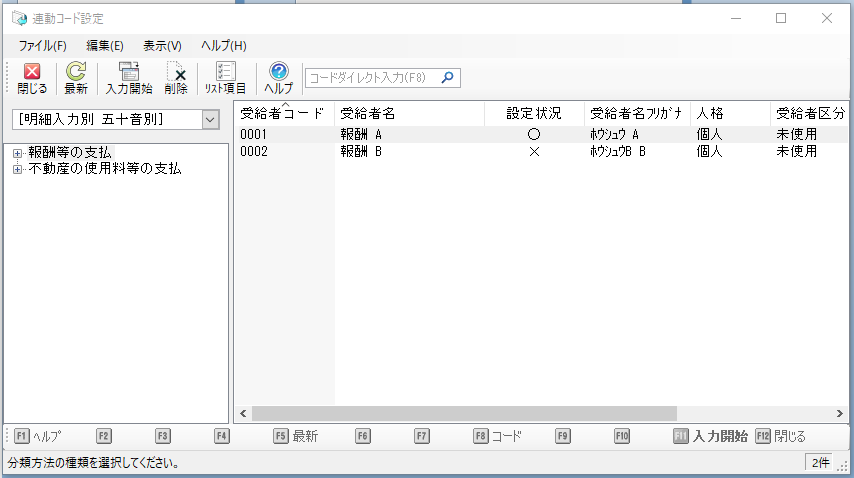Open the リスト項目 list items icon
The height and width of the screenshot is (478, 854).
pos(225,73)
